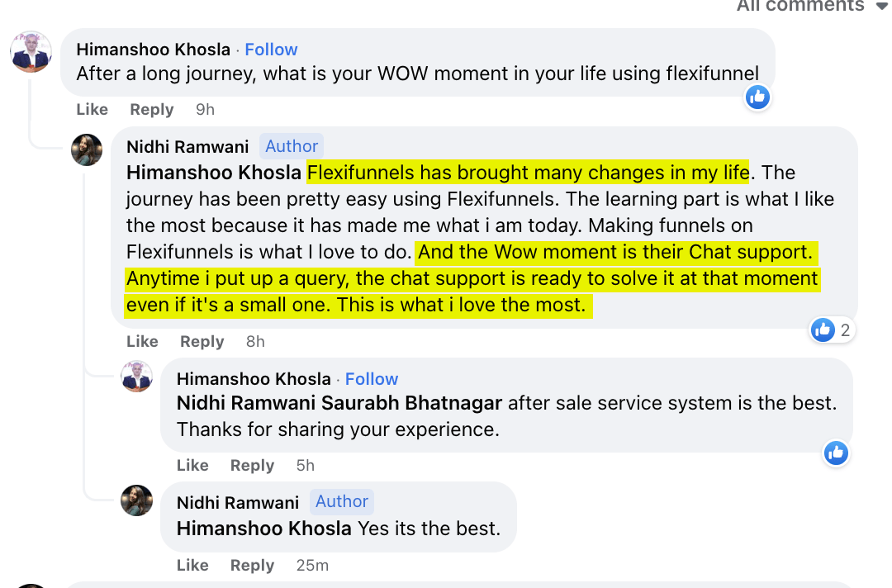Viewport: 892px width, 588px height.
Task: Open Nidhi Ramwani's avatar beside her highlighted comment
Action: click(87, 149)
